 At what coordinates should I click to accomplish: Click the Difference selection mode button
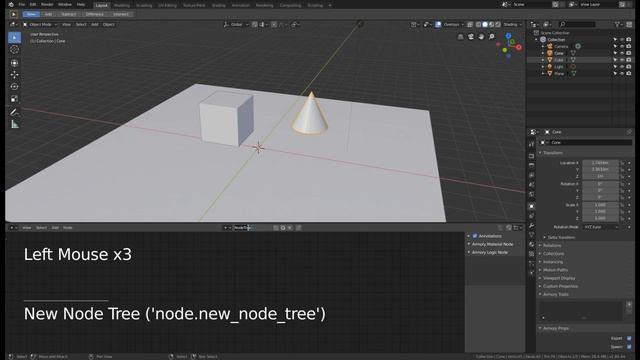(94, 14)
